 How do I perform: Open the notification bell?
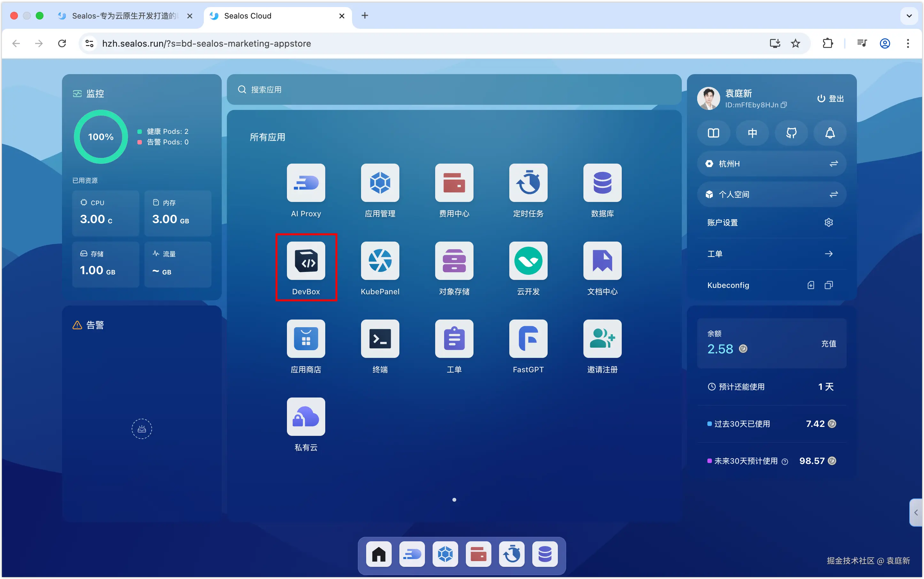(x=829, y=133)
